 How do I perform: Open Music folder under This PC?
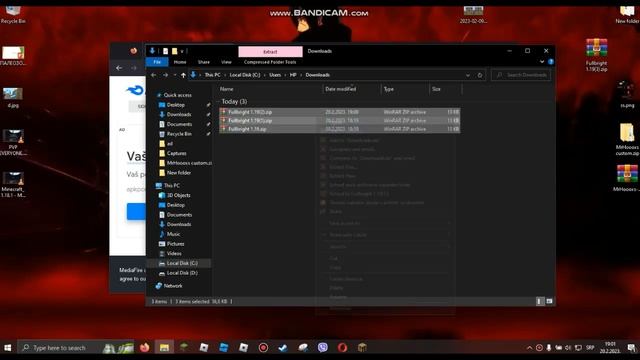click(173, 234)
